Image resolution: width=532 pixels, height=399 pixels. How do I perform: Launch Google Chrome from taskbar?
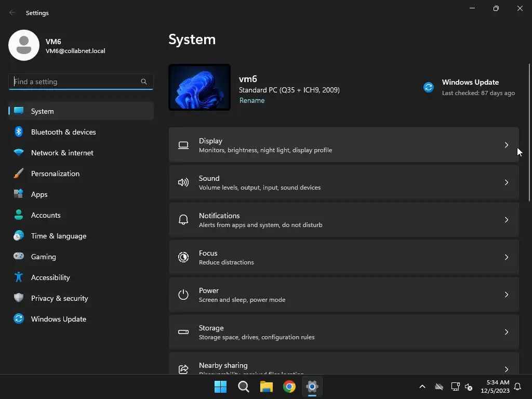click(x=289, y=387)
